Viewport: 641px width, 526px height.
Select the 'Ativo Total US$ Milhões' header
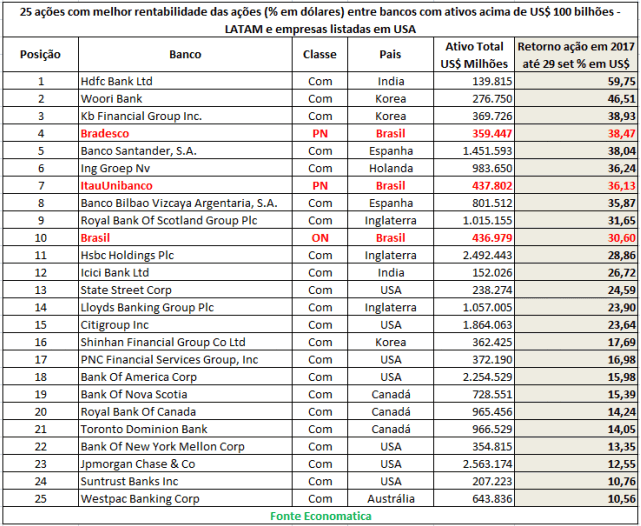[x=474, y=55]
